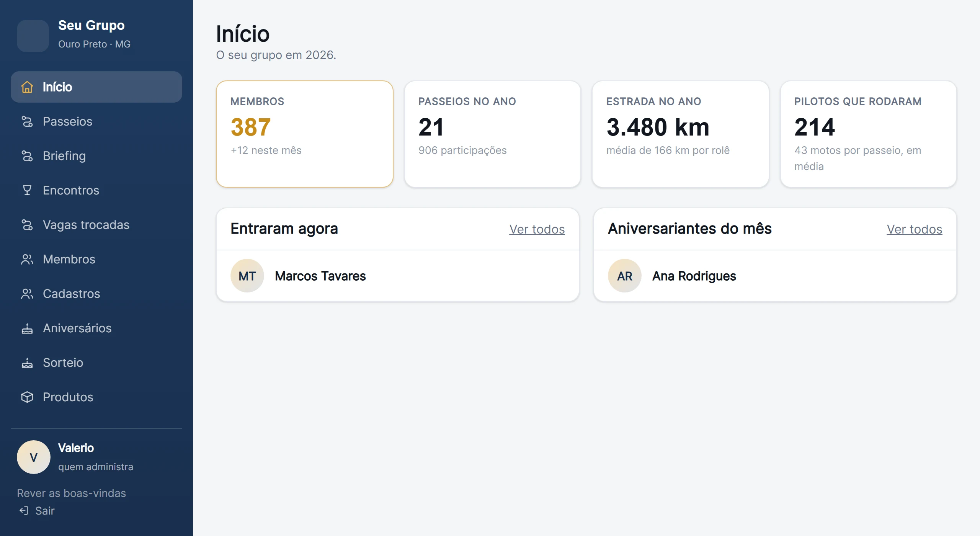Open the Passeios no ano card

tap(493, 134)
